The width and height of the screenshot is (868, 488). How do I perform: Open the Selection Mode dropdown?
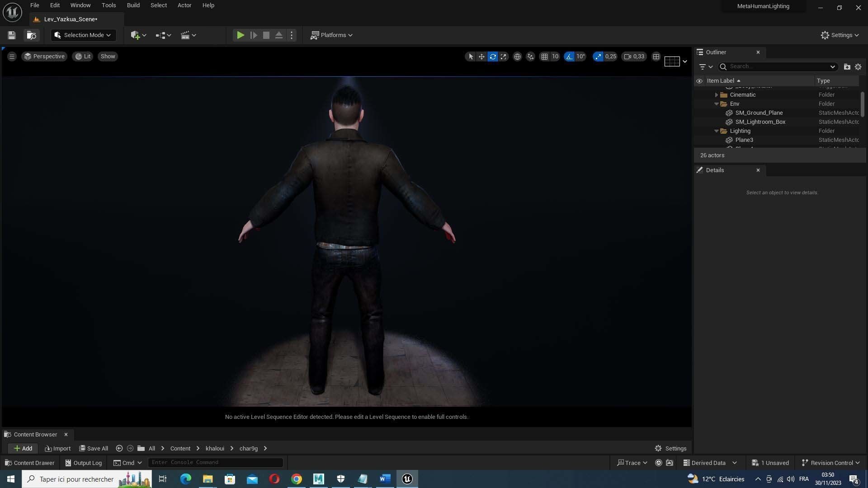[x=83, y=35]
